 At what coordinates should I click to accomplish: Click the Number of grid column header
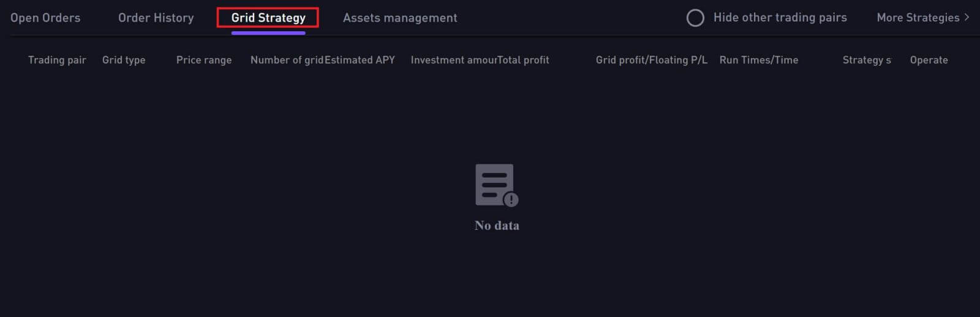pyautogui.click(x=287, y=60)
